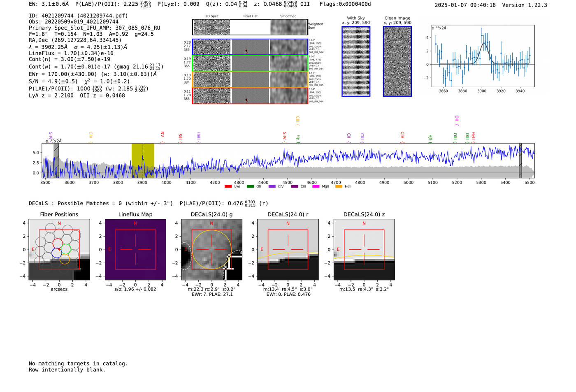The height and width of the screenshot is (392, 576).
Task: Click the gray hatched band near 5460 Å
Action: pyautogui.click(x=520, y=160)
